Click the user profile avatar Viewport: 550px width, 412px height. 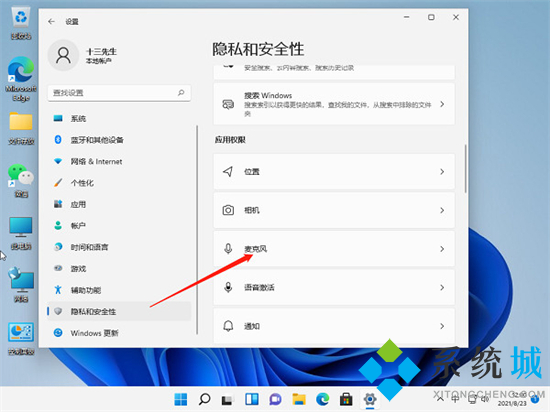63,55
